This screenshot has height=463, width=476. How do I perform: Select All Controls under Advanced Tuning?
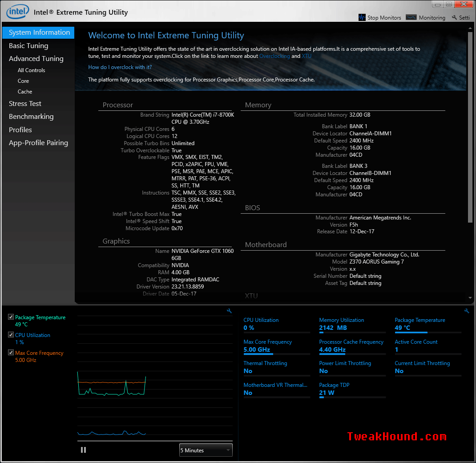(31, 70)
